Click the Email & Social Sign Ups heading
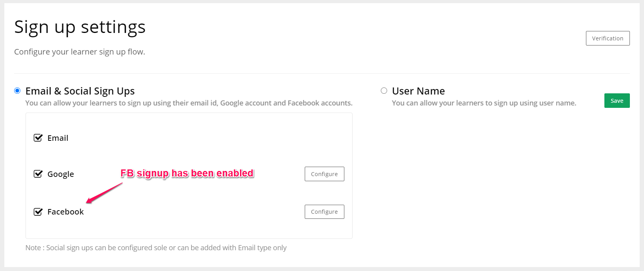Viewport: 644px width, 271px height. pyautogui.click(x=80, y=91)
